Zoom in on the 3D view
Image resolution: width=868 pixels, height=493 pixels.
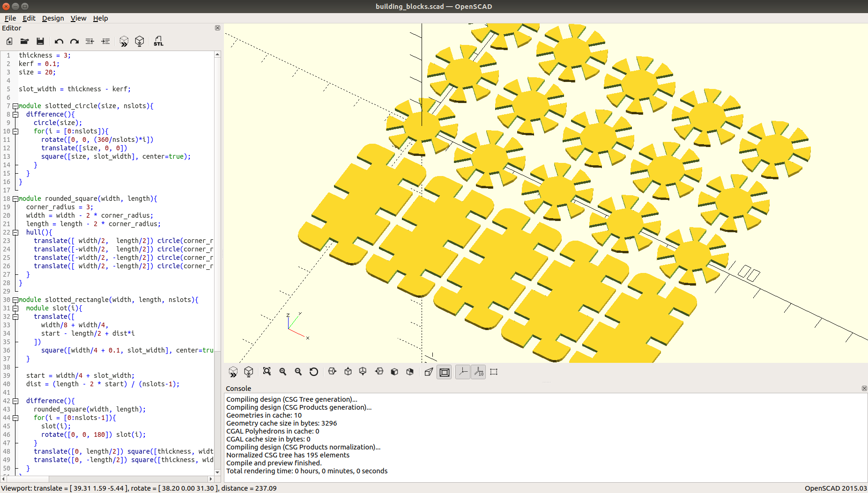click(283, 372)
